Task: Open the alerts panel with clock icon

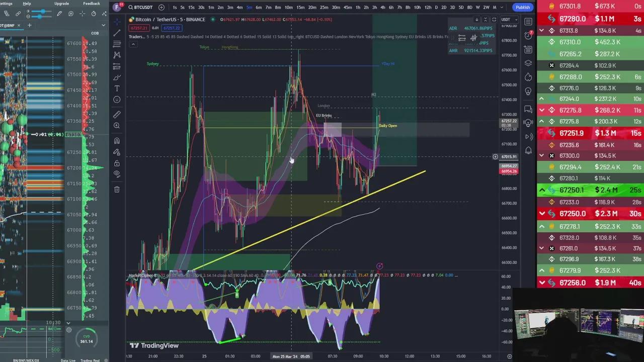Action: tap(528, 35)
